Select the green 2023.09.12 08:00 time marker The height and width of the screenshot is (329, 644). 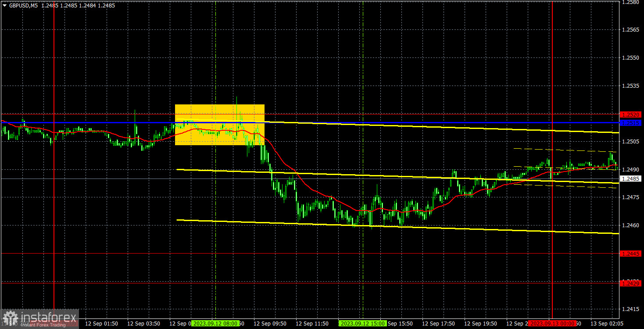click(x=215, y=323)
